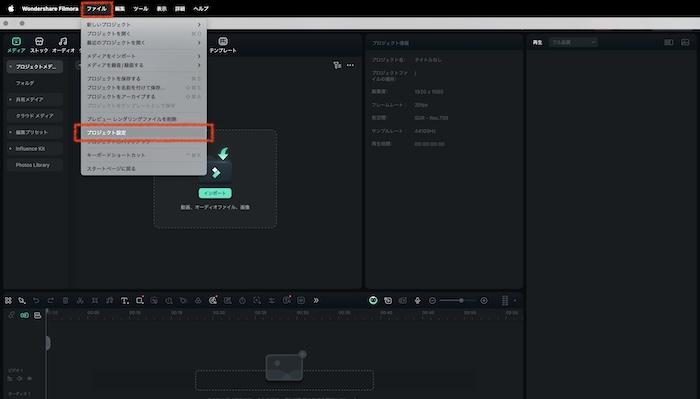Open the small dropdown arrow beside track layout icon

click(x=515, y=301)
